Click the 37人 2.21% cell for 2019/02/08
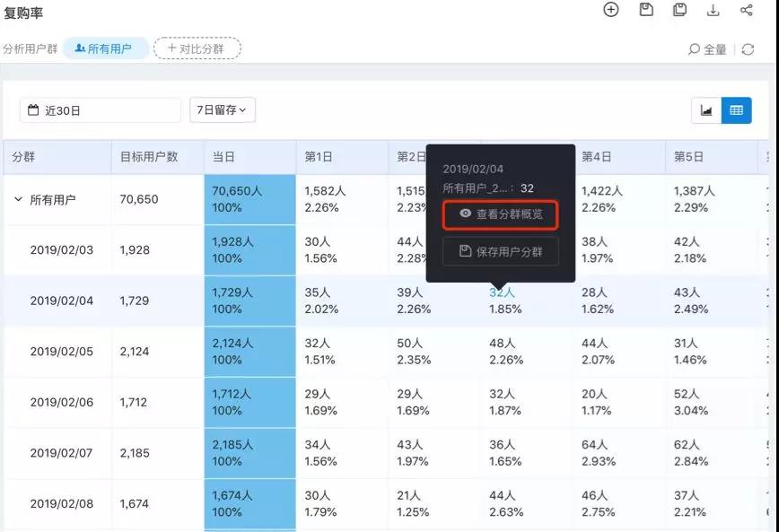Image resolution: width=779 pixels, height=532 pixels. 712,503
